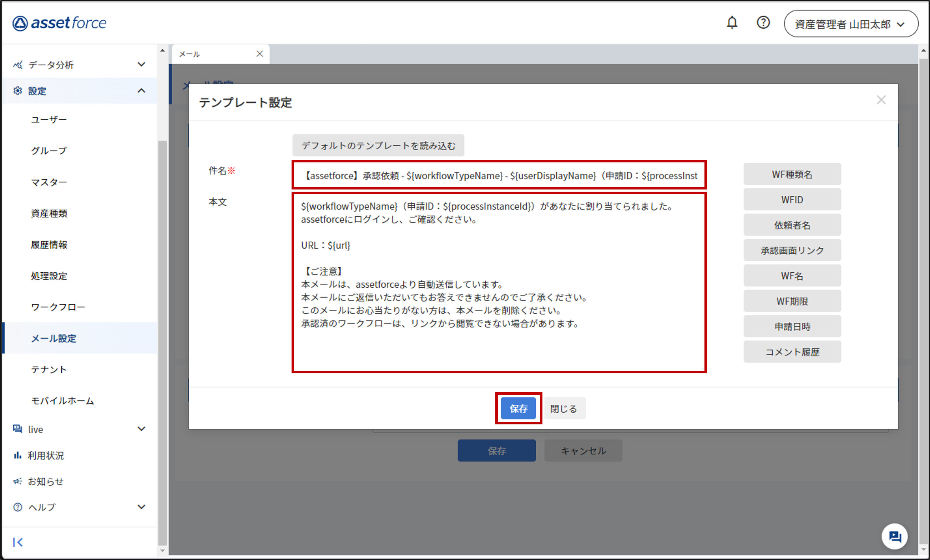The image size is (930, 560).
Task: Click デフォルトのテンプレートを読み込む button
Action: tap(378, 146)
